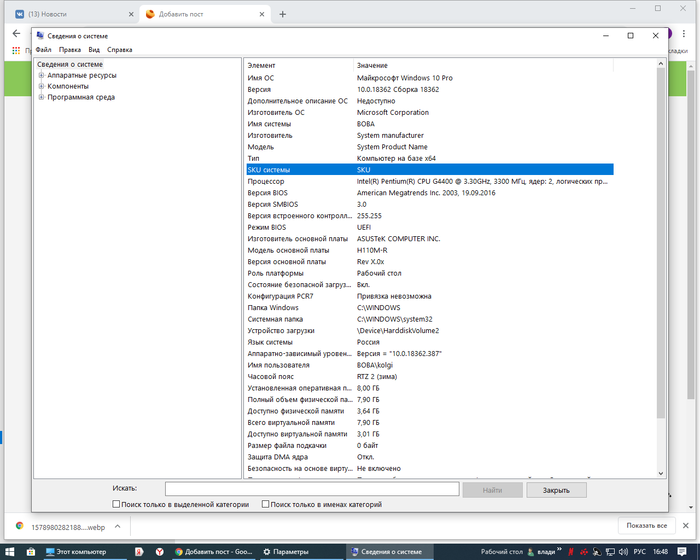Expand the taskbar toolbar overflow chevron

pos(559,549)
